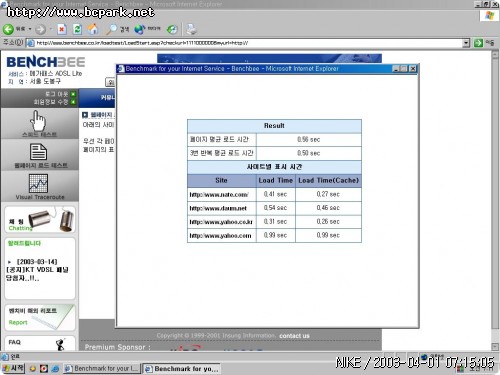Click the Stop loading icon in toolbar
This screenshot has height=375, width=500.
click(x=62, y=29)
